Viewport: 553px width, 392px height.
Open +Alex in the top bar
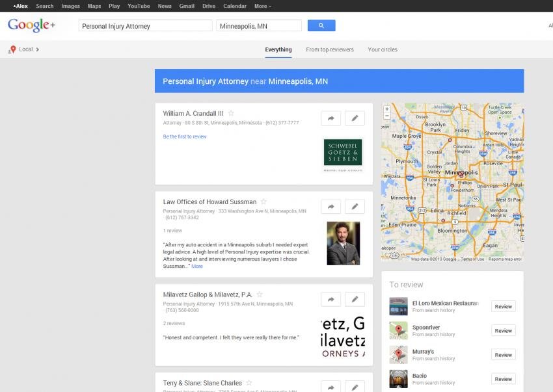[20, 6]
